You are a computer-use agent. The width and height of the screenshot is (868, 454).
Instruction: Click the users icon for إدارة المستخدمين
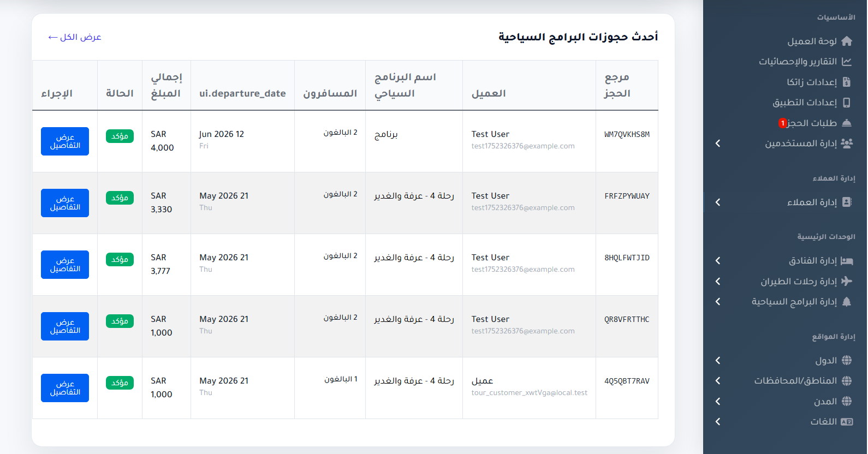pos(847,144)
